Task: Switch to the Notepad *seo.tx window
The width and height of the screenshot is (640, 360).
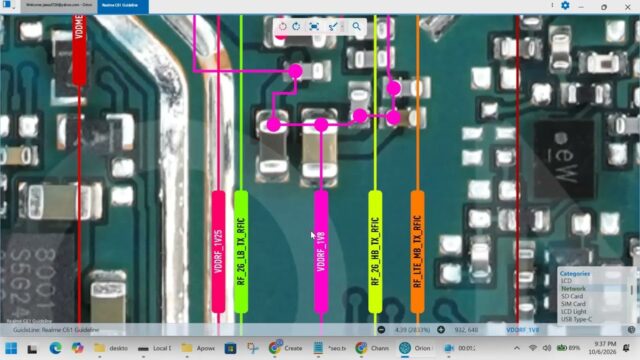Action: point(329,348)
